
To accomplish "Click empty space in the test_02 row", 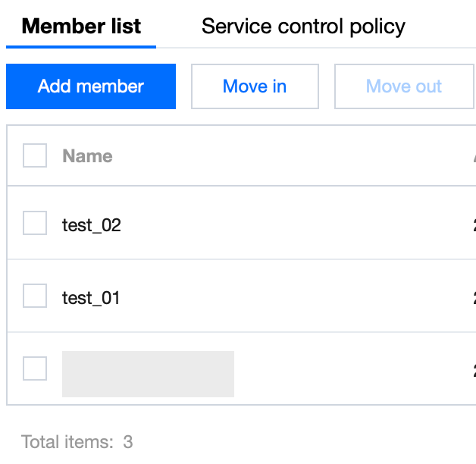I will click(303, 225).
